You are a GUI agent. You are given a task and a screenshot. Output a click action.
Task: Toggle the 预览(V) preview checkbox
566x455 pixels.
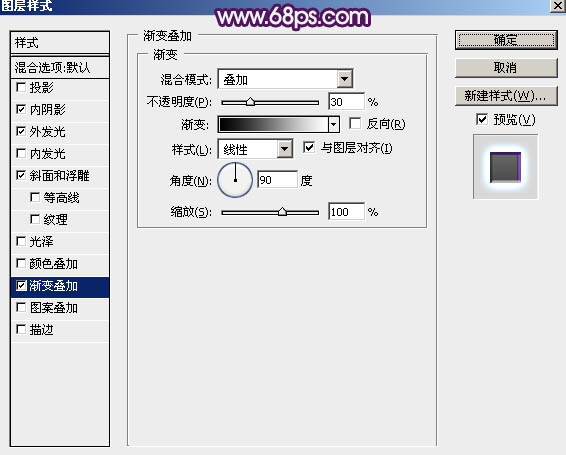(482, 119)
